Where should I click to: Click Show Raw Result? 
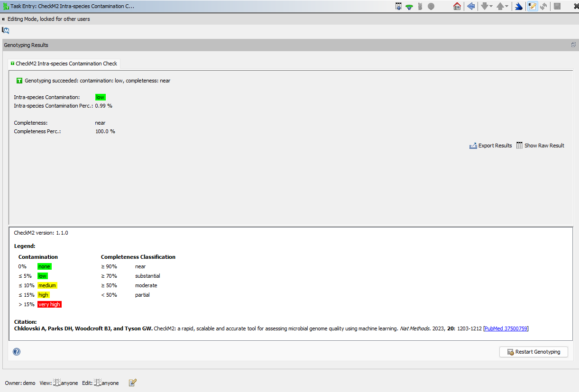[x=540, y=146]
